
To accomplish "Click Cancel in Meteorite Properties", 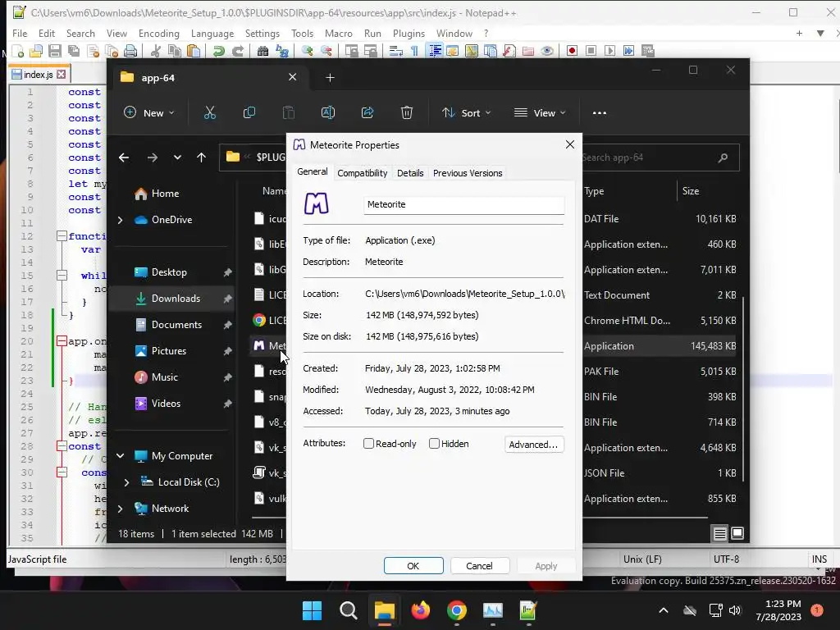I will click(x=479, y=566).
